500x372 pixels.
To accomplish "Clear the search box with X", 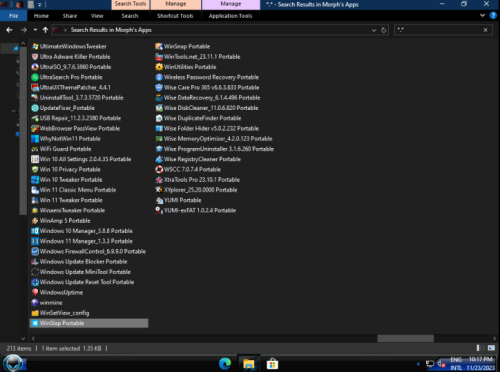I will (x=485, y=30).
